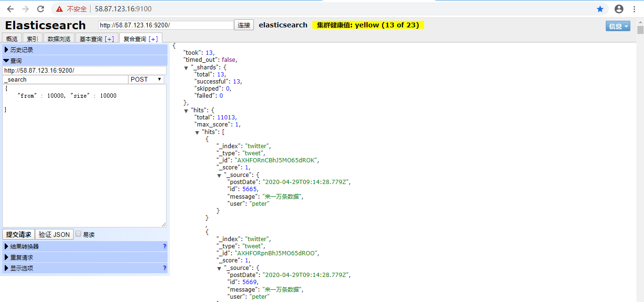644x302 pixels.
Task: Open the browser profile avatar icon
Action: coord(619,9)
